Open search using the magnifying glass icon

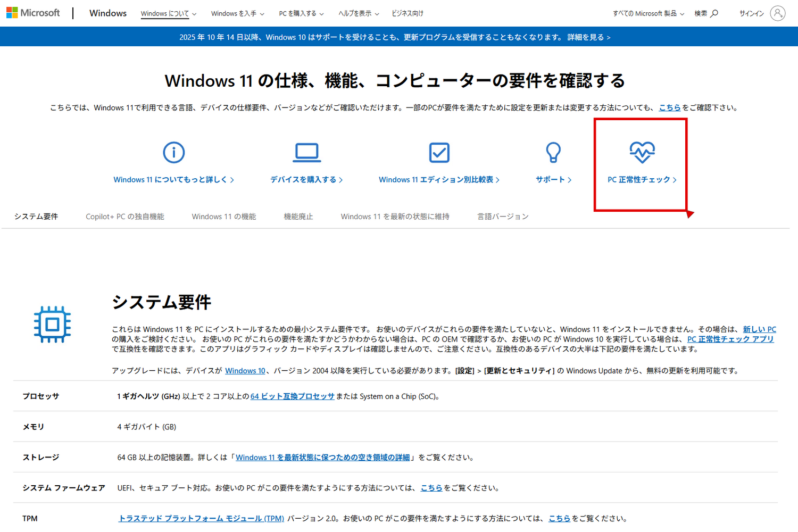(x=714, y=13)
